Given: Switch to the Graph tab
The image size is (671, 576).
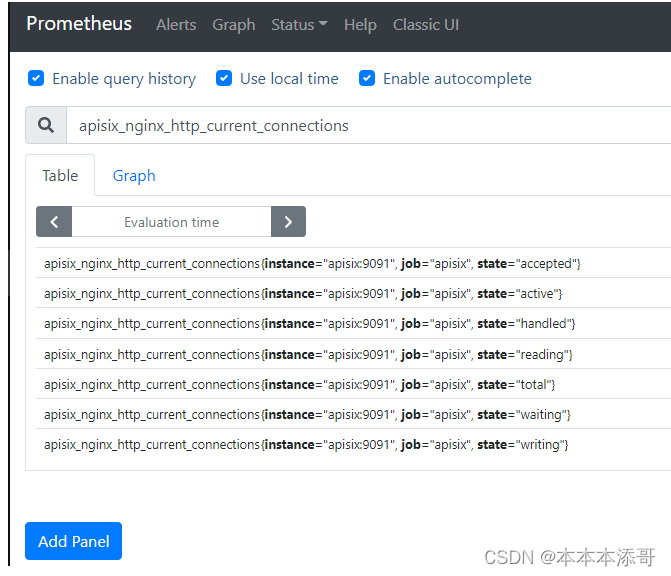Looking at the screenshot, I should coord(134,176).
